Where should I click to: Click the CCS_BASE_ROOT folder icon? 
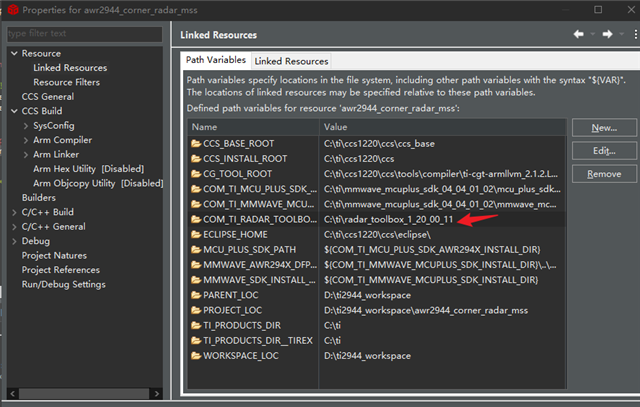[196, 144]
